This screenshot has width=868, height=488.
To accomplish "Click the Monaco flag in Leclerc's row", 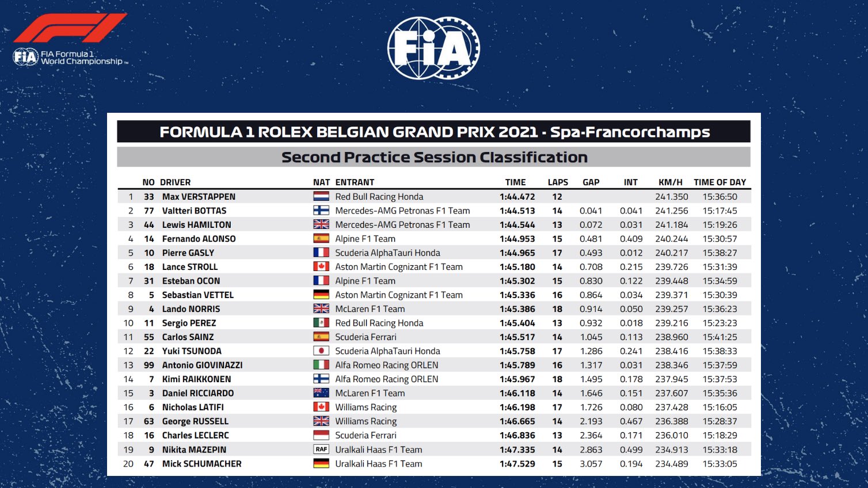I will pos(321,436).
